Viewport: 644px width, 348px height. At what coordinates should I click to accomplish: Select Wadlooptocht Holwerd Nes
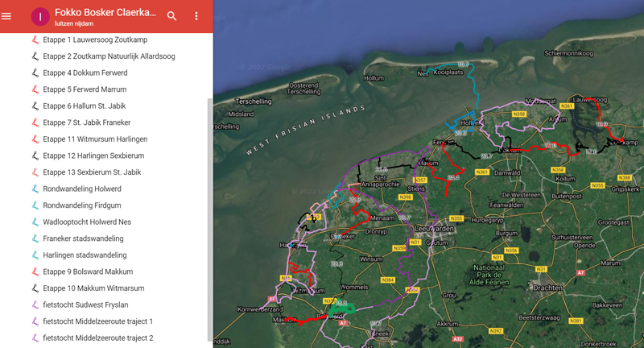point(87,222)
